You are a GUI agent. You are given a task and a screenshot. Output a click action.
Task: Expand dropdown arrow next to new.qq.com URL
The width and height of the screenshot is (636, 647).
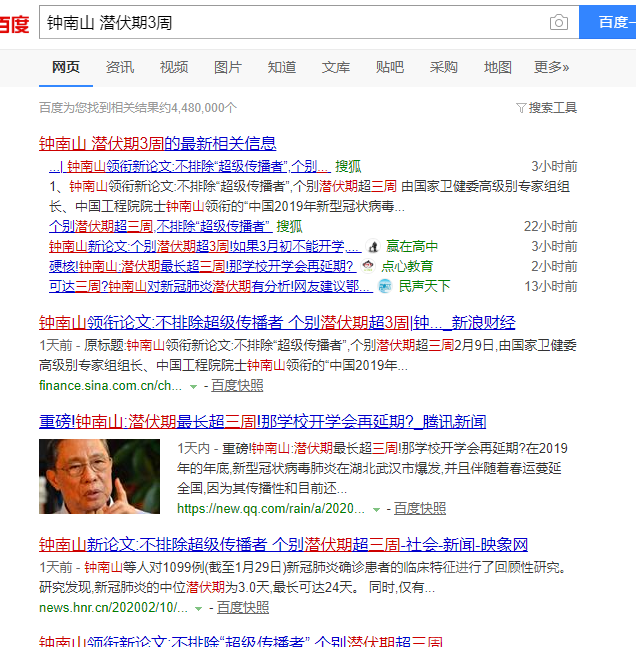point(376,510)
